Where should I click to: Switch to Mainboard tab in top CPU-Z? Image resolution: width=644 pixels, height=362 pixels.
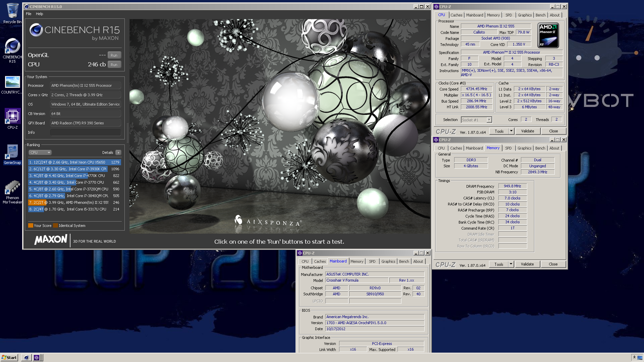tap(475, 15)
